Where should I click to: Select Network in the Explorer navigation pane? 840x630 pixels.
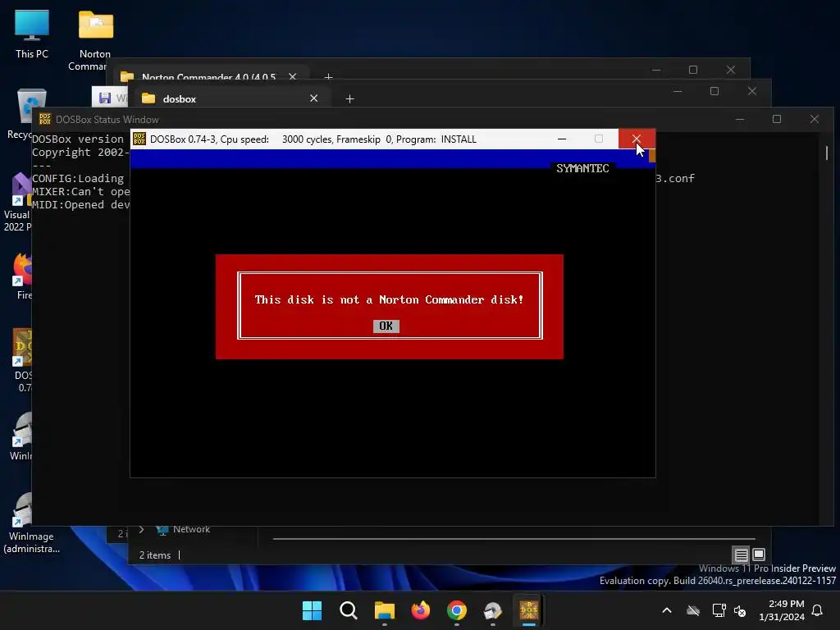point(191,529)
